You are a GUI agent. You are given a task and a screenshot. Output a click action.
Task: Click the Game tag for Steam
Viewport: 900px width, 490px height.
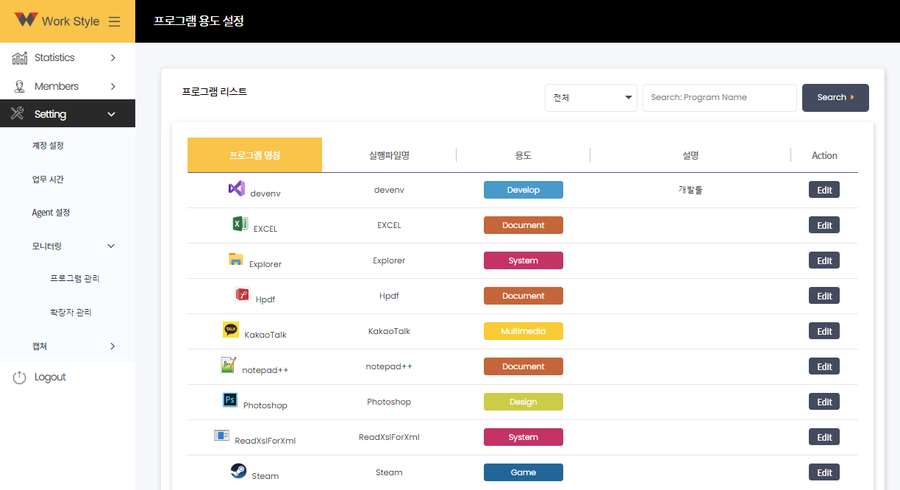click(523, 472)
